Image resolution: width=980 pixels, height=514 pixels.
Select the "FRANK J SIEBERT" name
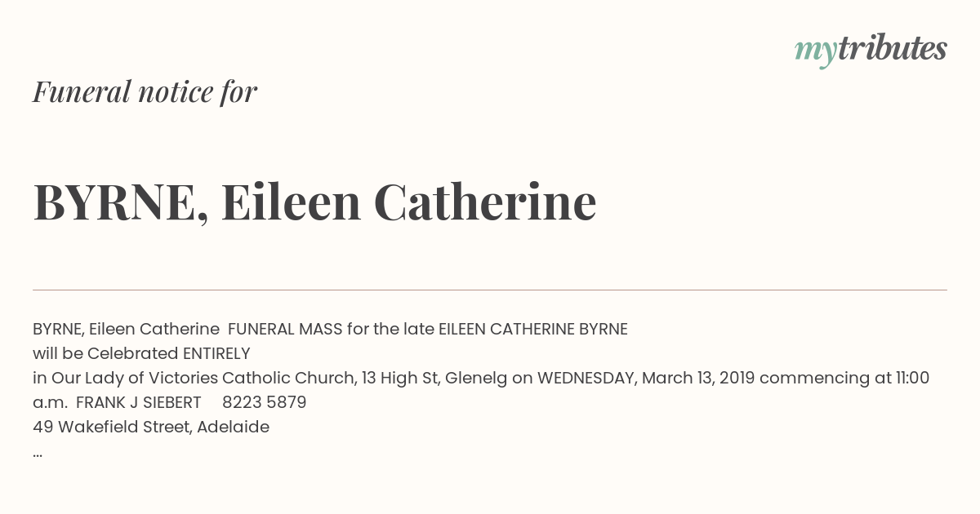139,402
